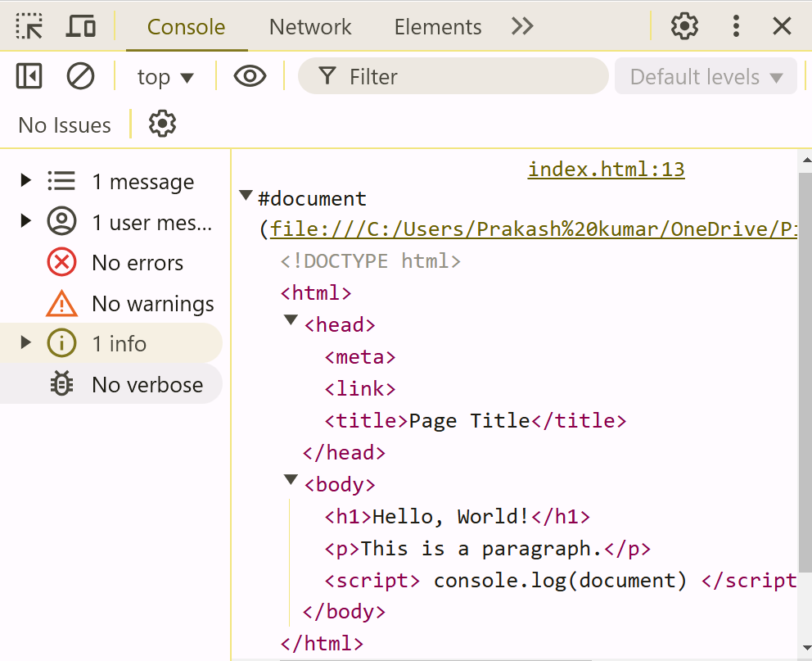Collapse the #document tree node
Viewport: 812px width, 661px height.
(245, 197)
